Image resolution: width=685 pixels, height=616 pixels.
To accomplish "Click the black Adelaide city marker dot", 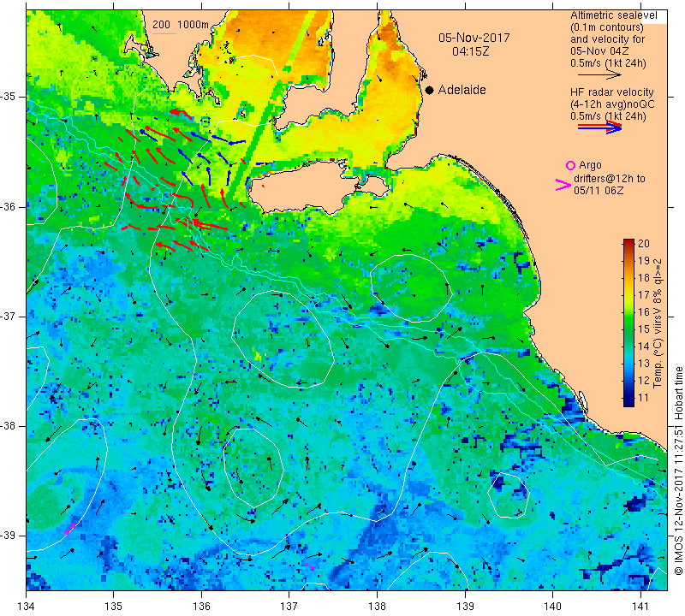I will tap(430, 90).
